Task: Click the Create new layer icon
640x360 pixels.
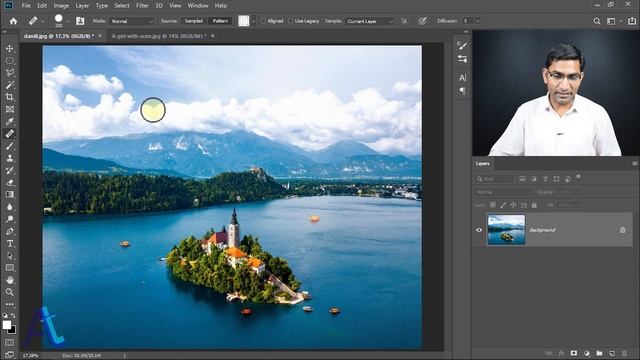Action: [612, 353]
